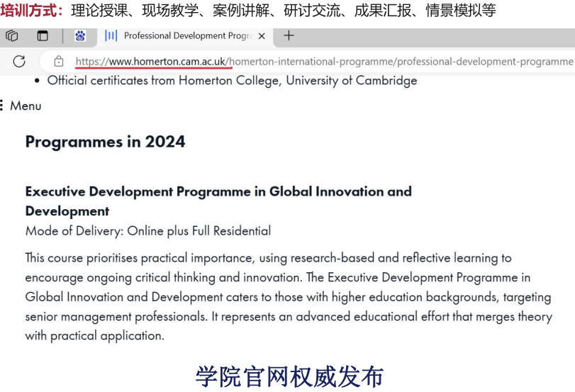Select the Professional Development Programme tab

coord(185,36)
